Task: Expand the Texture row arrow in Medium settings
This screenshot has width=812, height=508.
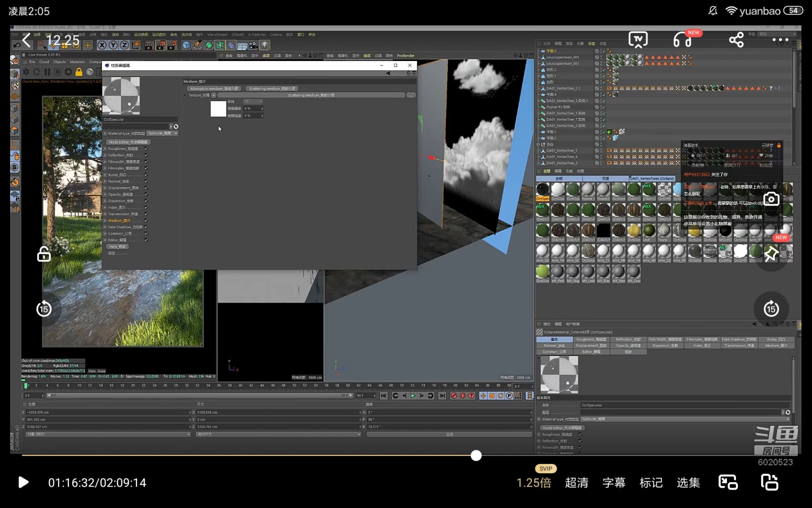Action: (185, 95)
